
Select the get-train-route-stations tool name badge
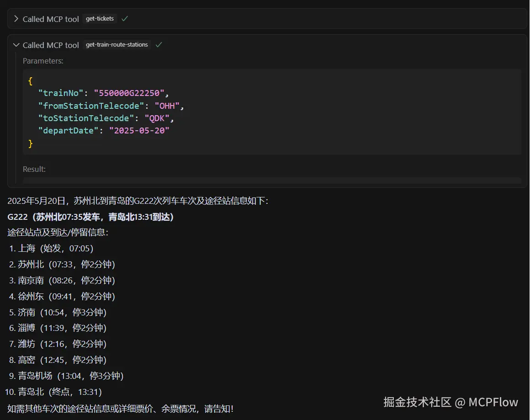(116, 45)
